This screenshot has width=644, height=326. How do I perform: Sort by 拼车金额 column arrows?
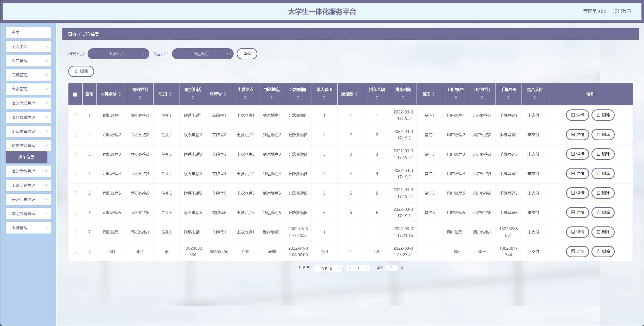click(377, 97)
